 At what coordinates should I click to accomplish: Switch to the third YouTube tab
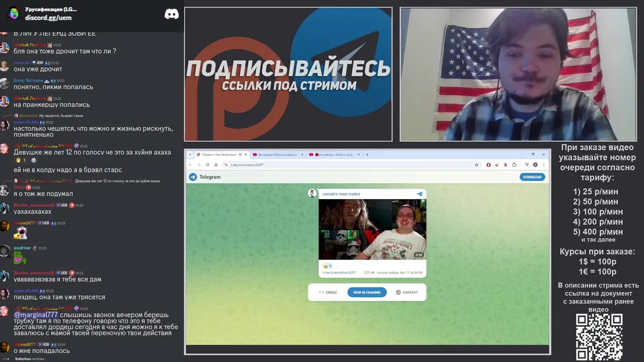[x=334, y=154]
